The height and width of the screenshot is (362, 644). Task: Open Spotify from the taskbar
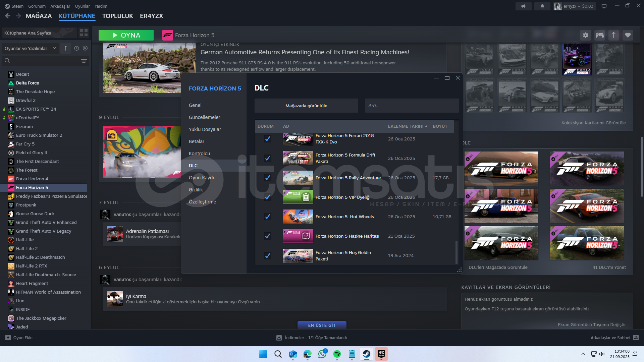click(x=337, y=354)
